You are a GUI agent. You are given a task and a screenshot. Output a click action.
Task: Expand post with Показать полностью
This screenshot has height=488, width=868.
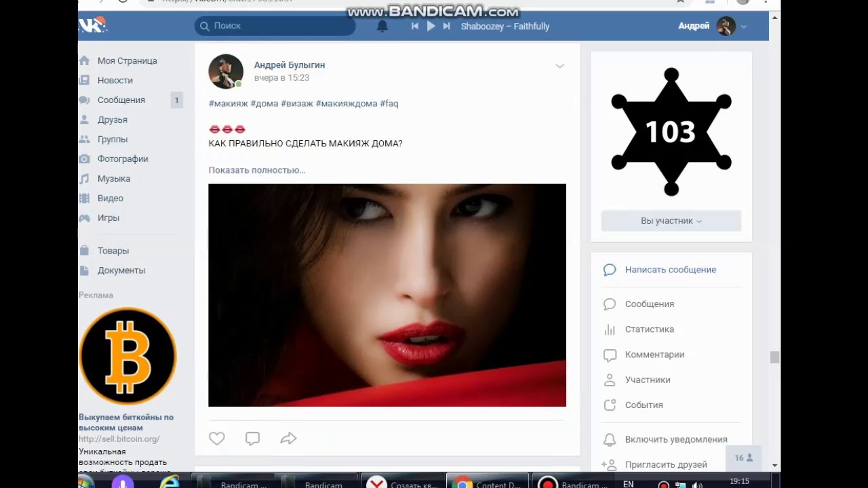pos(257,170)
